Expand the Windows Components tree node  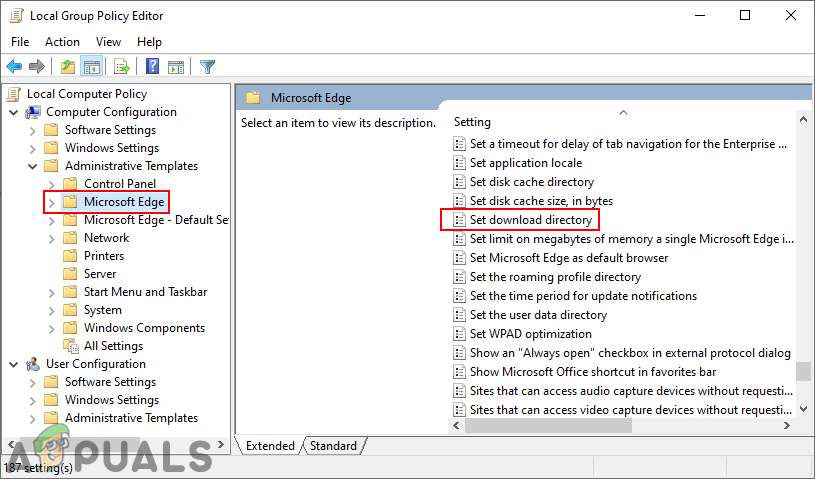52,328
